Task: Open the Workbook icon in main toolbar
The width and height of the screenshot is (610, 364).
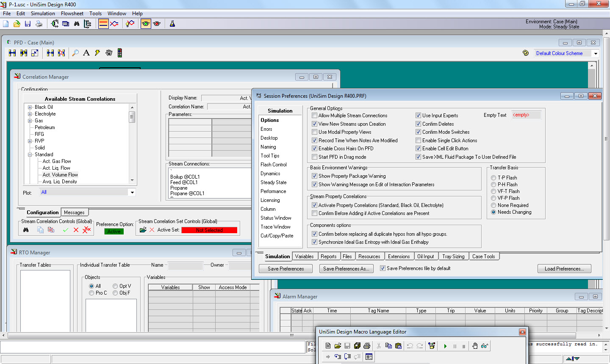Action: 66,24
